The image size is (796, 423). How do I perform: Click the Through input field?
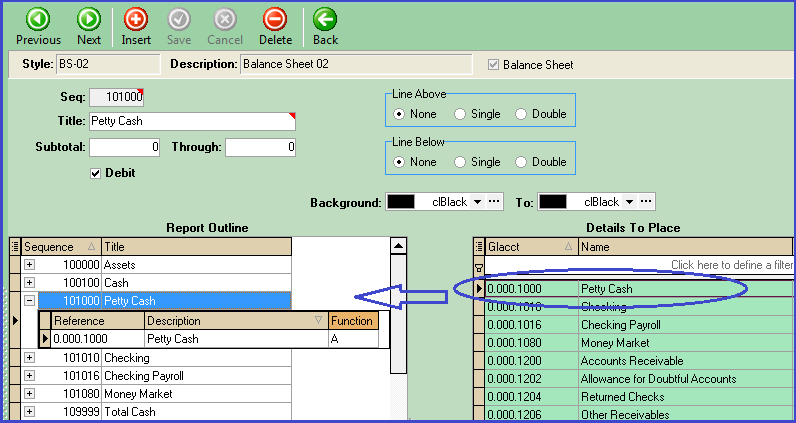tap(260, 148)
